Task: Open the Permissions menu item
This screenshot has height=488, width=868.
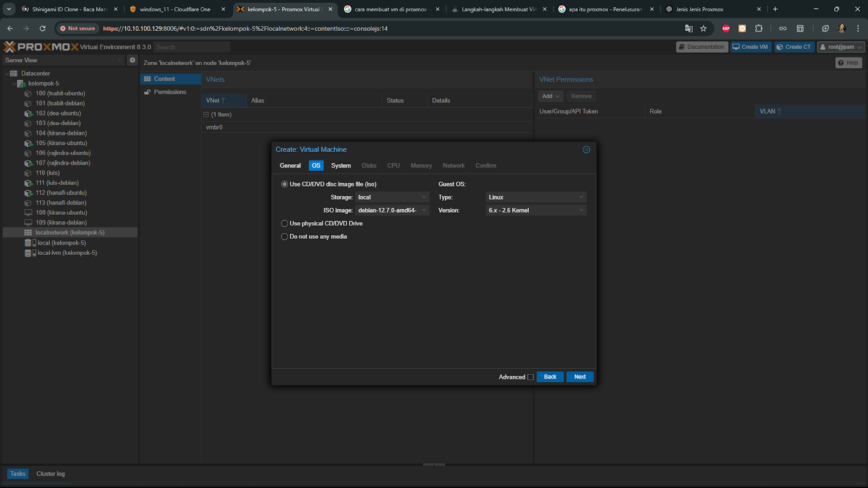Action: coord(170,92)
